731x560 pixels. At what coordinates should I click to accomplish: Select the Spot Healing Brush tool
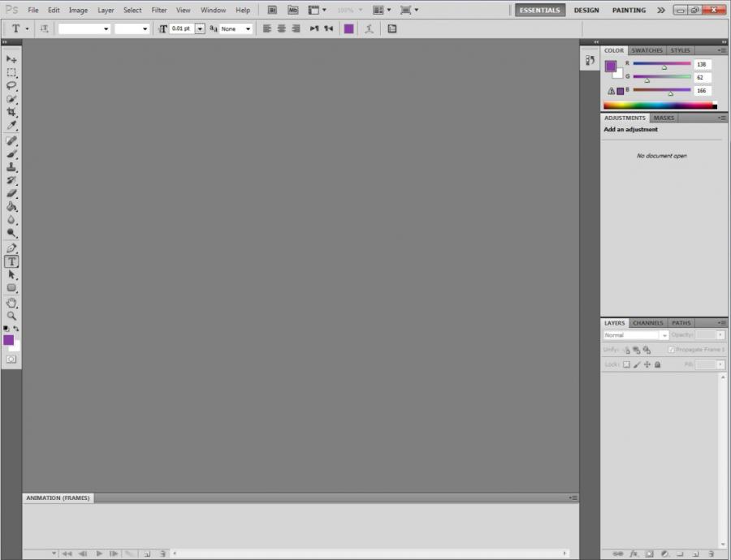11,140
